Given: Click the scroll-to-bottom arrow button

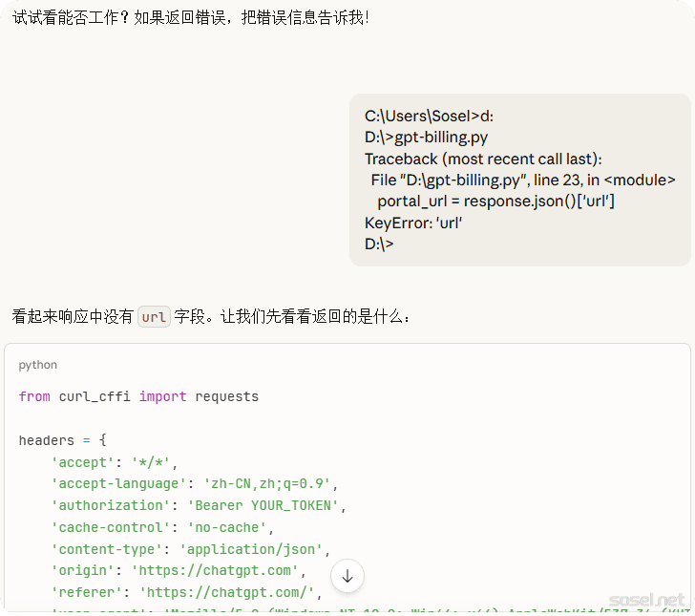Looking at the screenshot, I should (347, 576).
